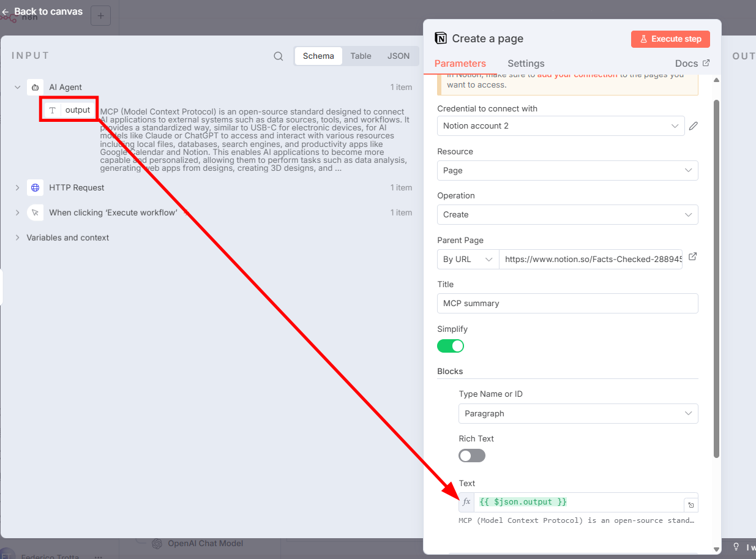This screenshot has width=756, height=559.
Task: Click the Notion logo icon
Action: point(441,38)
